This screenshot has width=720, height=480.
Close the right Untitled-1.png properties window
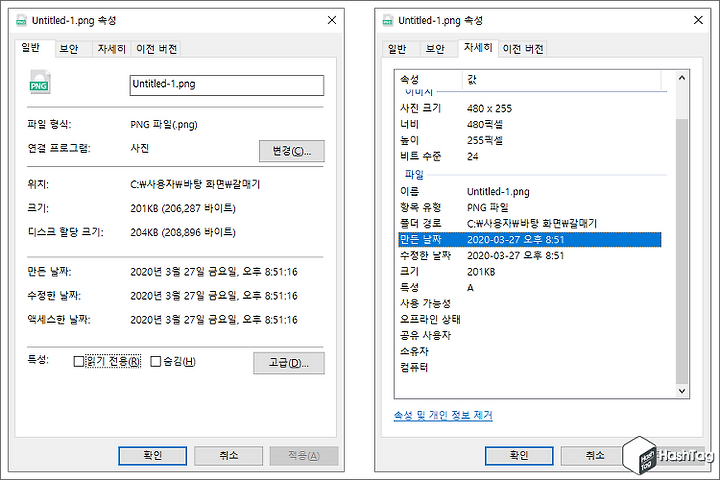coord(698,20)
